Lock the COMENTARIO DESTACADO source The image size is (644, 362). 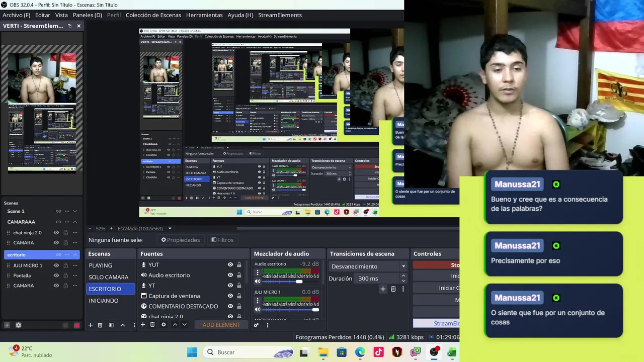(239, 306)
